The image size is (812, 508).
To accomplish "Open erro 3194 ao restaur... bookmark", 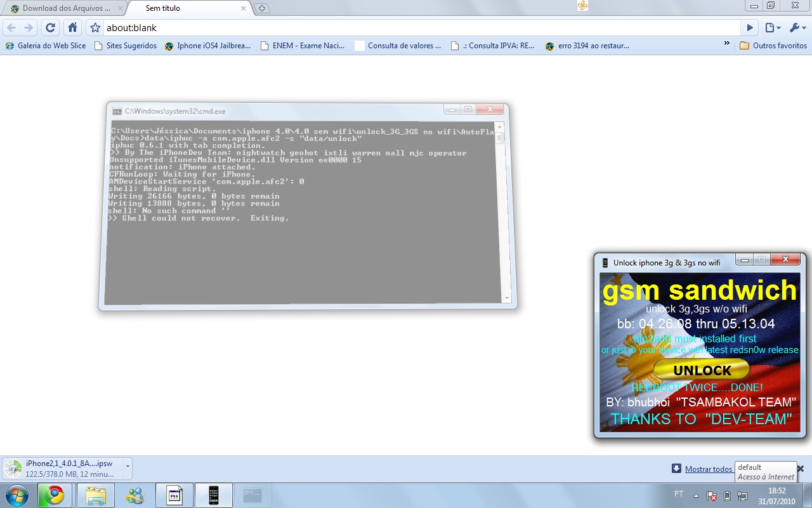I will point(587,46).
